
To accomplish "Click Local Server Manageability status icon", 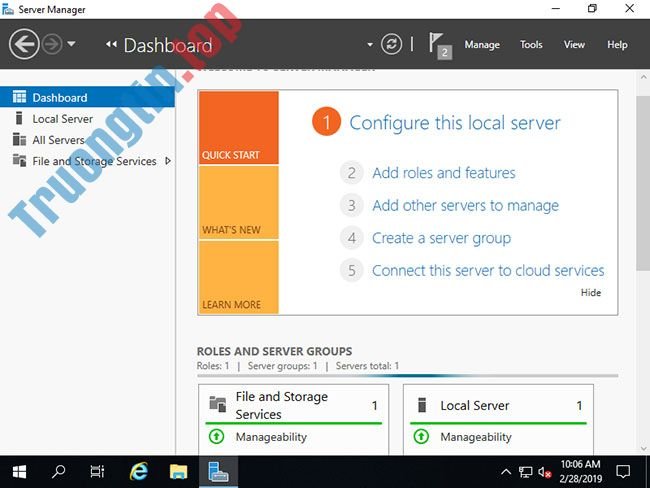I will (421, 436).
